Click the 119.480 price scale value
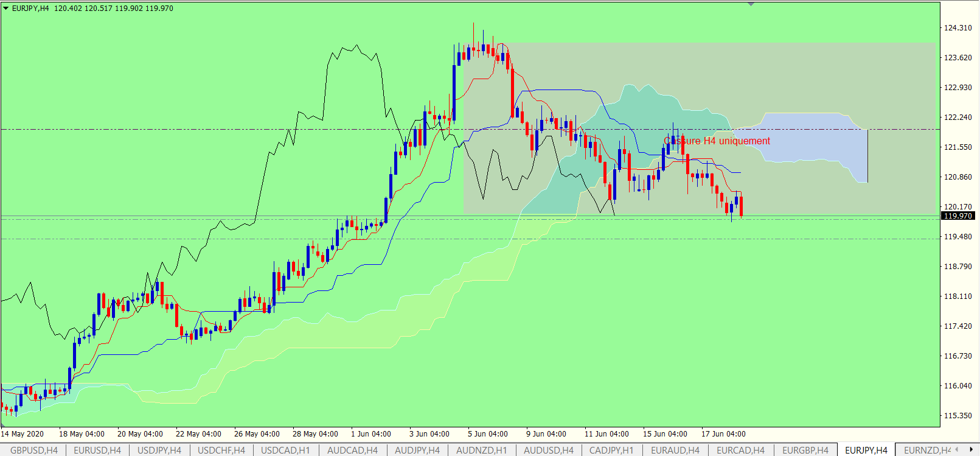This screenshot has height=456, width=980. click(x=957, y=237)
